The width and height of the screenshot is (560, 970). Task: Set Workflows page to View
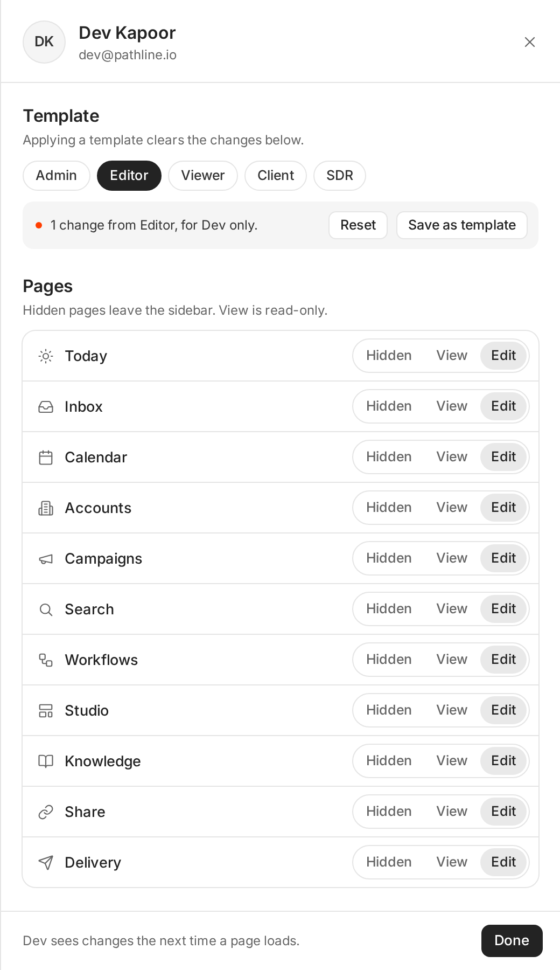pos(452,660)
